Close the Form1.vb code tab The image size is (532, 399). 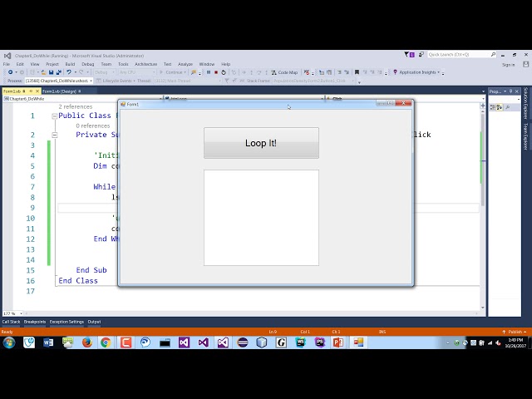[x=37, y=91]
